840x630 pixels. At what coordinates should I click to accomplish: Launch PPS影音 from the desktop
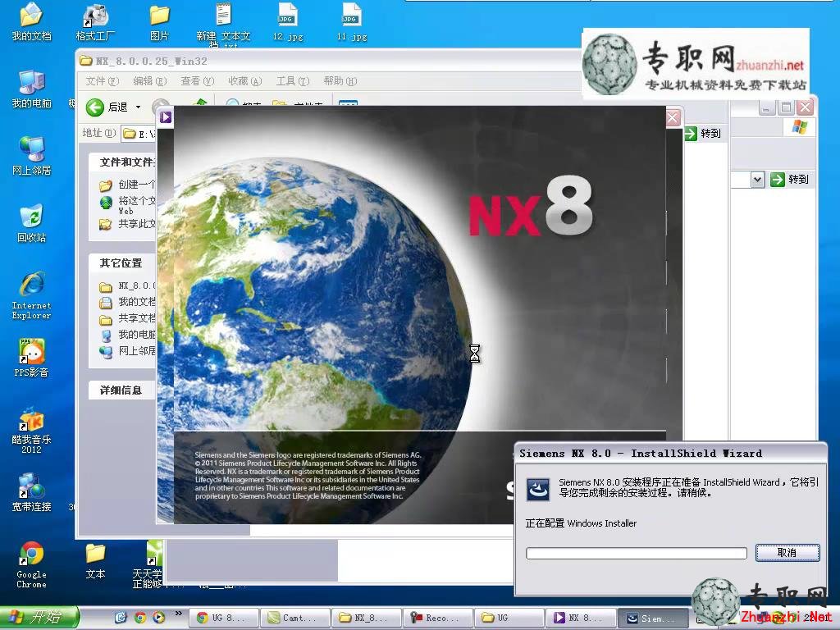tap(31, 358)
